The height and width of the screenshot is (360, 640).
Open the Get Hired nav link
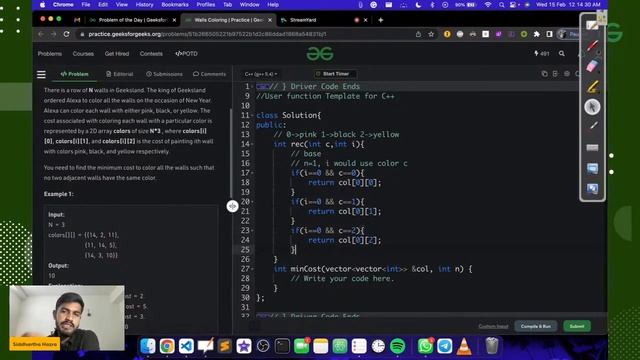click(117, 53)
